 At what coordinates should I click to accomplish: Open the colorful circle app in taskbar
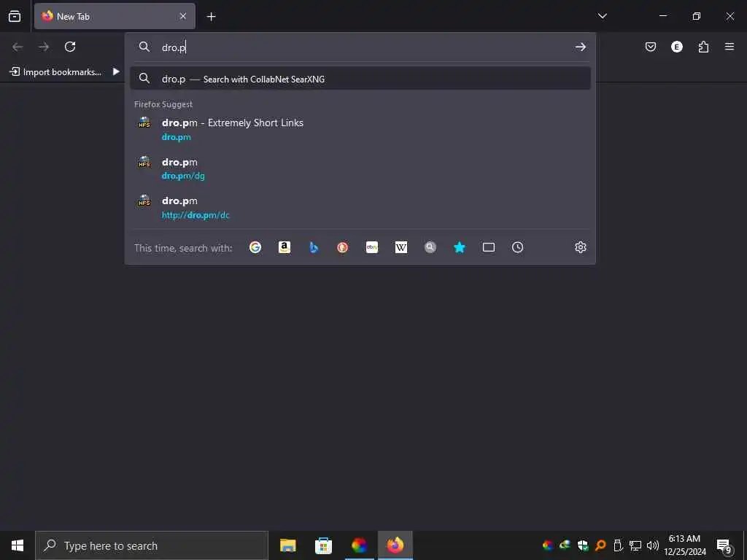point(359,545)
